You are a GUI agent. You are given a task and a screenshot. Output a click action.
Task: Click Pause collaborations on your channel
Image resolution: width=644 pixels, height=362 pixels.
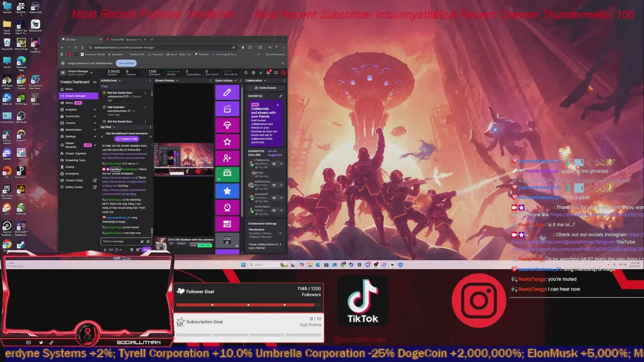coord(265,246)
